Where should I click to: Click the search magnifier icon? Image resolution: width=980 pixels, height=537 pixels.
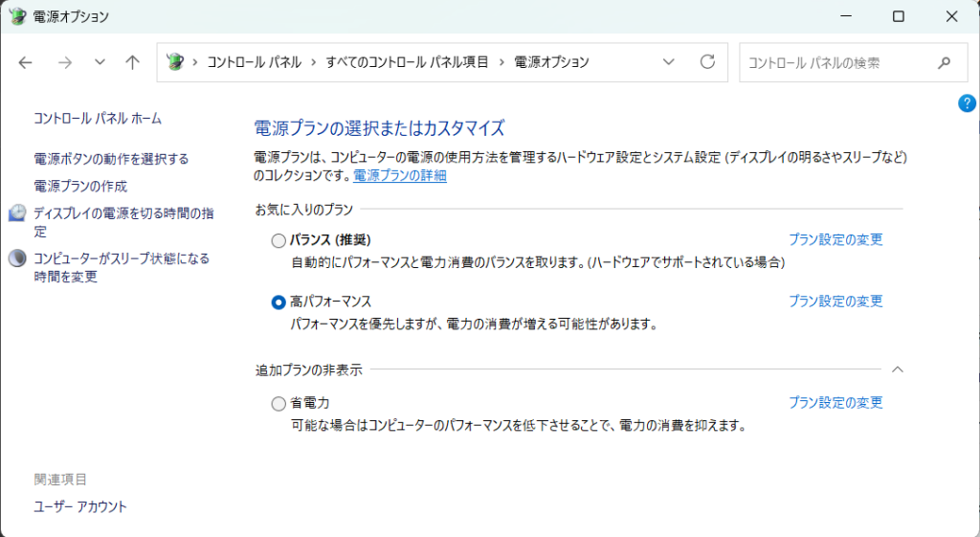tap(945, 63)
